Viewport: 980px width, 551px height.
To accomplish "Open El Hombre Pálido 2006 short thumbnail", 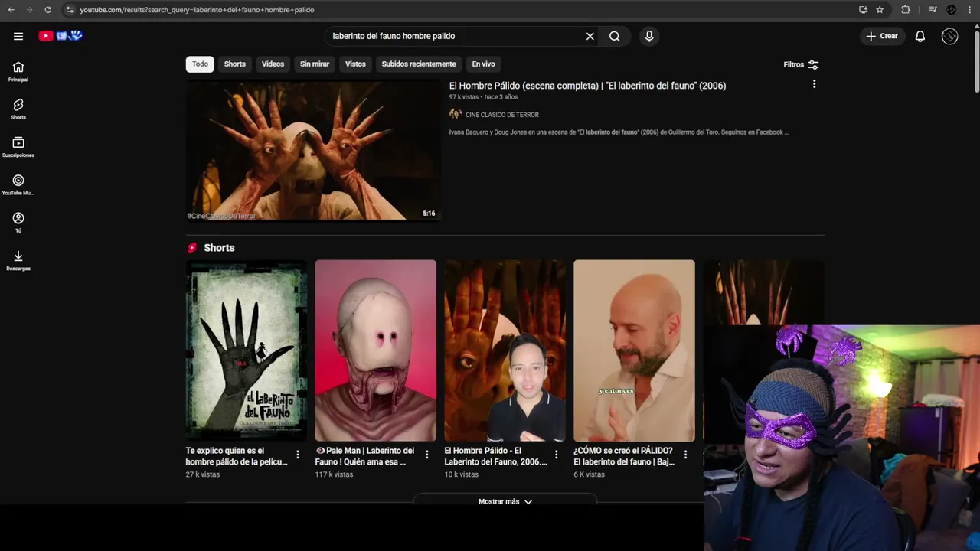I will click(505, 350).
